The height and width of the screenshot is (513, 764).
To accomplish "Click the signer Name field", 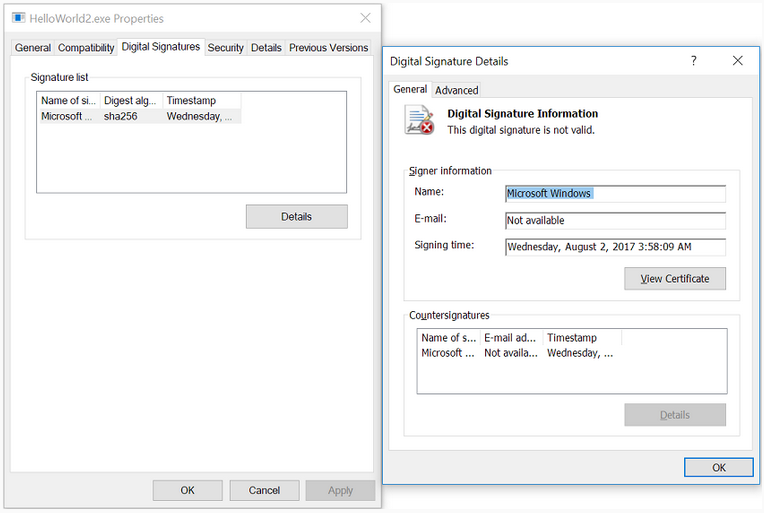I will pyautogui.click(x=615, y=194).
